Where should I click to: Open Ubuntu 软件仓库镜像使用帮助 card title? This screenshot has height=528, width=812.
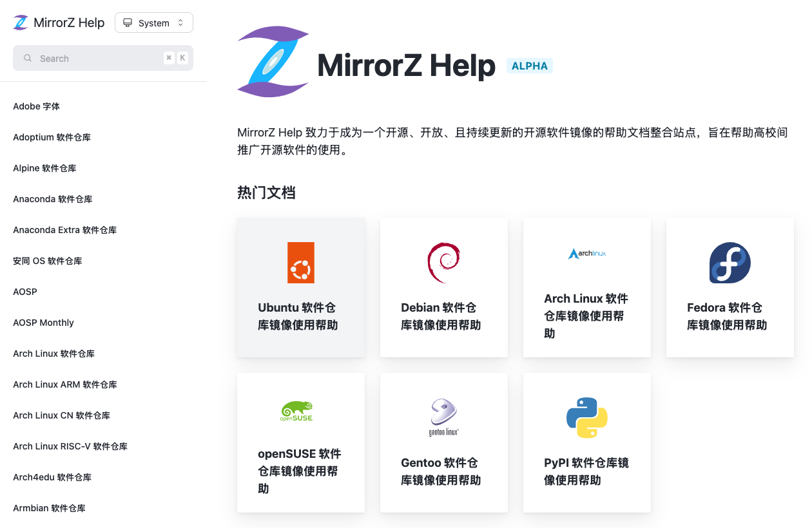pyautogui.click(x=298, y=316)
